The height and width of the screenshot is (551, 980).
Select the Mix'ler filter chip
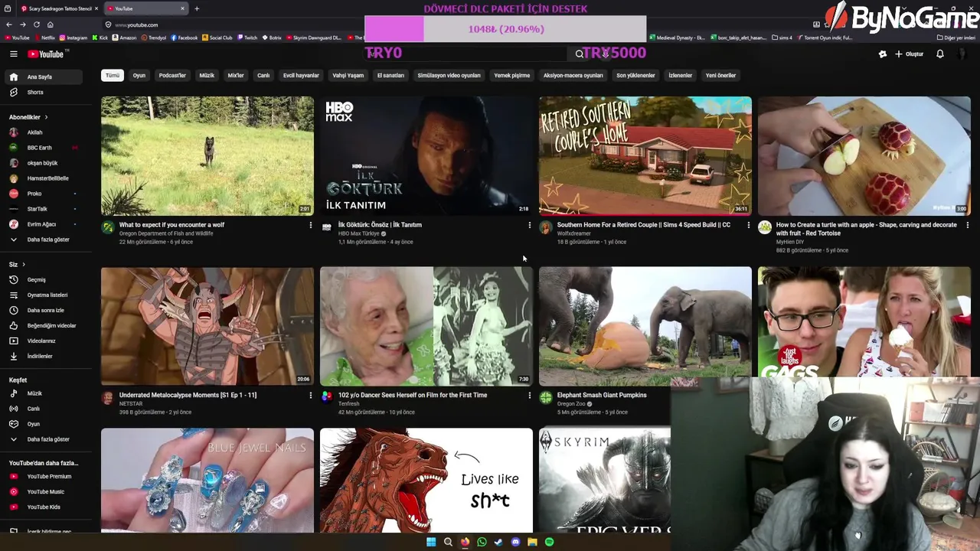[236, 75]
